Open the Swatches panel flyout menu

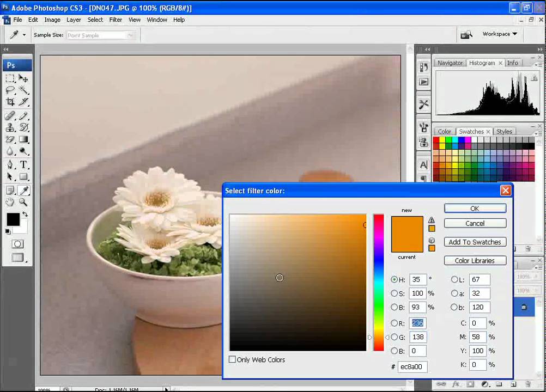[538, 133]
